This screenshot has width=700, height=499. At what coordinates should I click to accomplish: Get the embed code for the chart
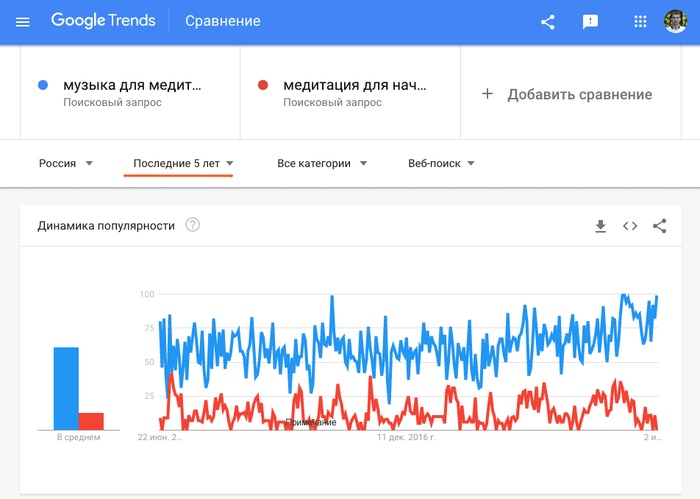pyautogui.click(x=630, y=226)
